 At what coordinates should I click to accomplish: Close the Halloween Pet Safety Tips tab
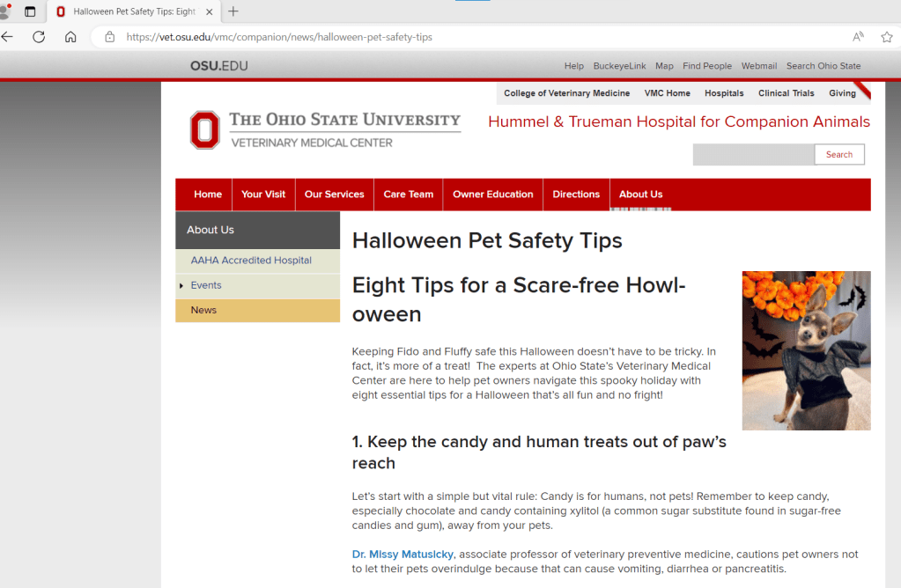tap(209, 11)
